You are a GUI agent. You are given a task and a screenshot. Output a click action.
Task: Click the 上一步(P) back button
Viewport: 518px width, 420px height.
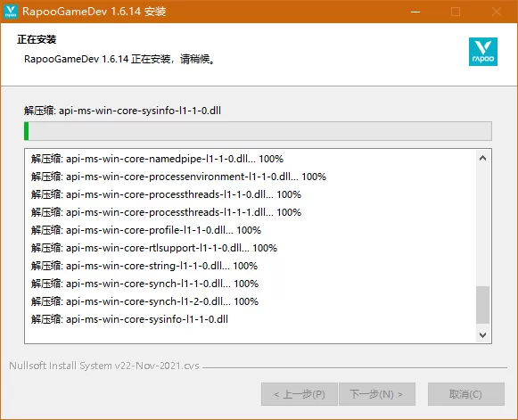tap(300, 394)
